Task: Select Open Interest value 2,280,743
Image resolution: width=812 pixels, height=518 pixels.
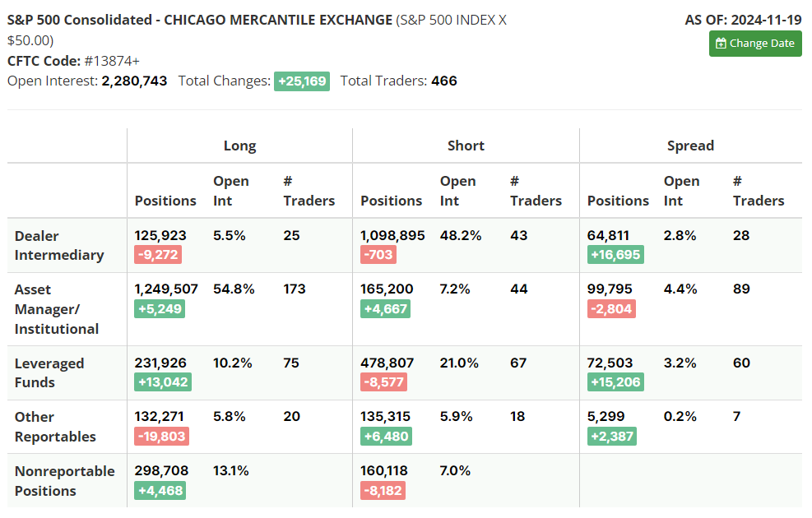Action: [134, 81]
